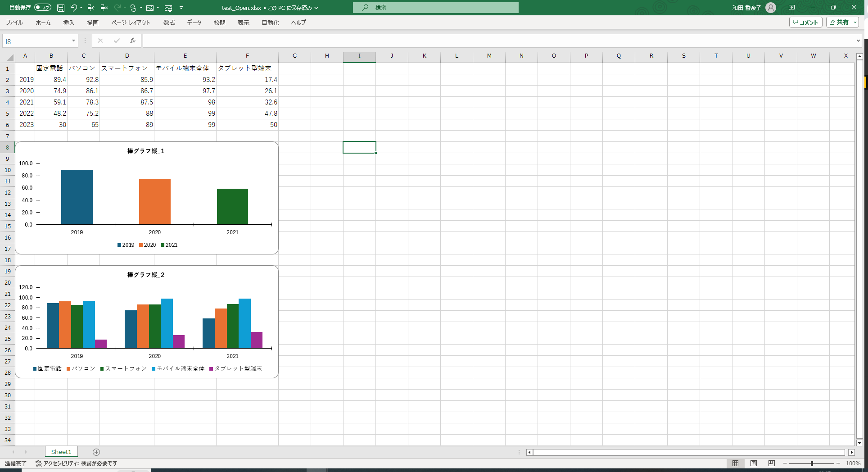The height and width of the screenshot is (472, 868).
Task: Click the Redo arrow icon
Action: pos(118,8)
